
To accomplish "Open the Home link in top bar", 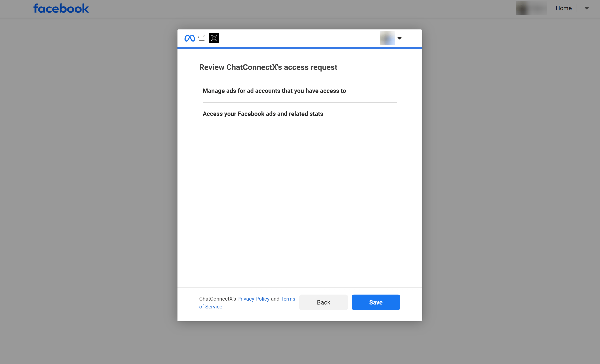I will pyautogui.click(x=564, y=8).
